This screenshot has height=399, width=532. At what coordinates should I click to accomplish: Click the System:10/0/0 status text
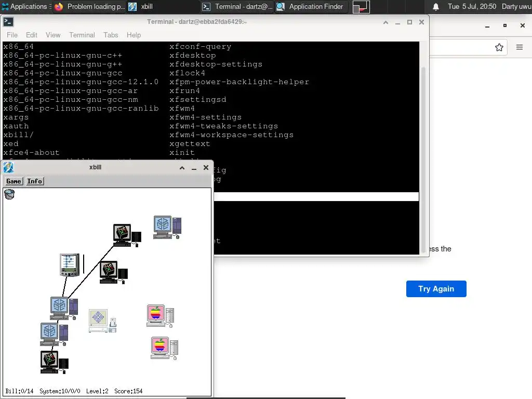coord(60,391)
